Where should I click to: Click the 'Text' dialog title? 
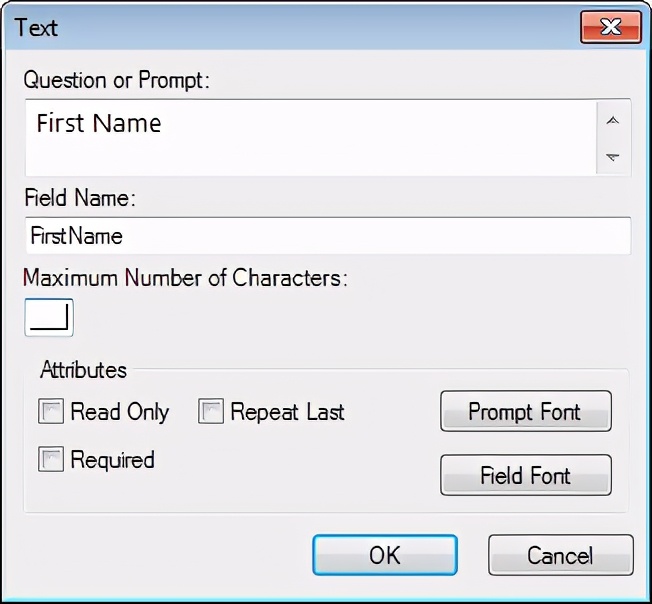click(36, 27)
